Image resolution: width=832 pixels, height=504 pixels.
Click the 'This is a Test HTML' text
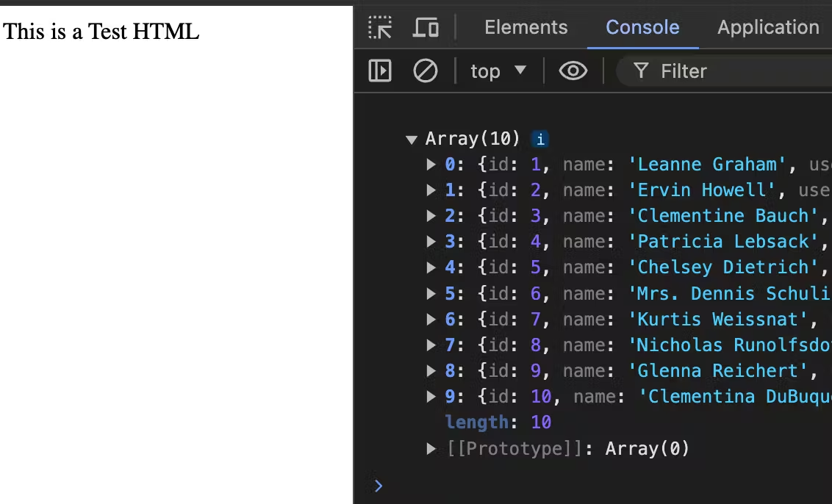[101, 32]
